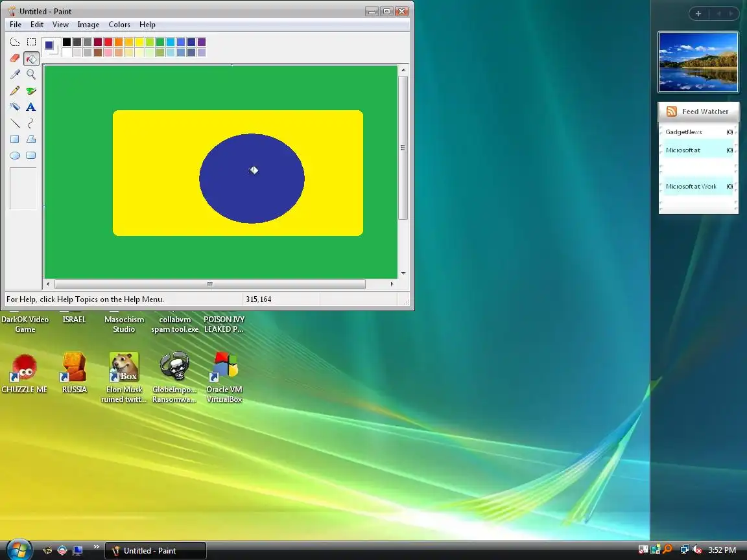Viewport: 747px width, 560px height.
Task: Click the orange search tray icon
Action: [x=668, y=550]
